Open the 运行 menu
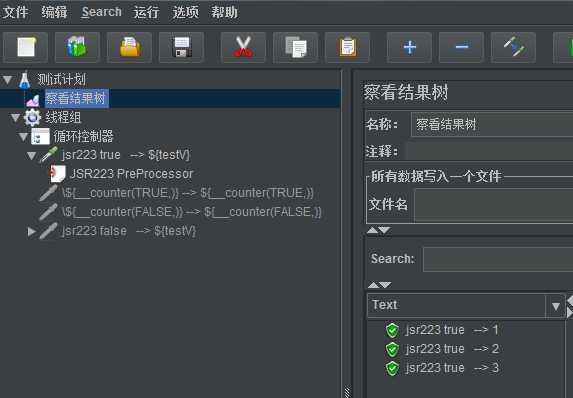 (146, 12)
